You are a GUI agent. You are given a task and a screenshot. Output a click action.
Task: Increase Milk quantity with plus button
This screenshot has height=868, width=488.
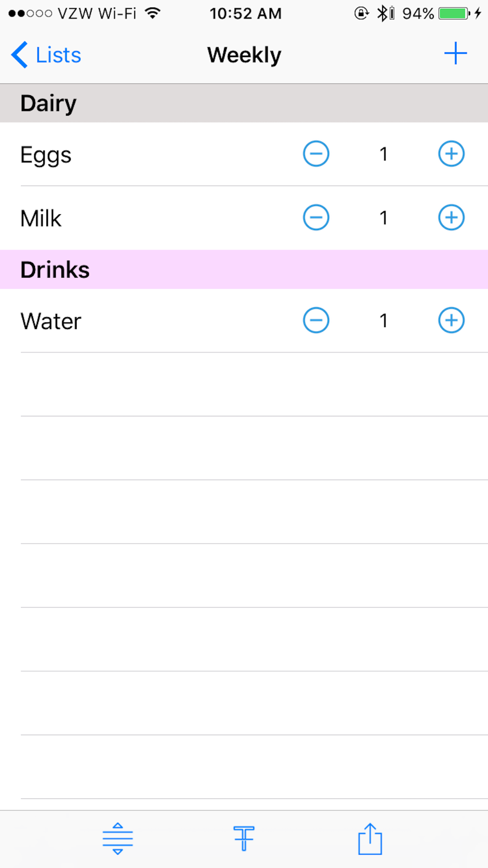451,217
